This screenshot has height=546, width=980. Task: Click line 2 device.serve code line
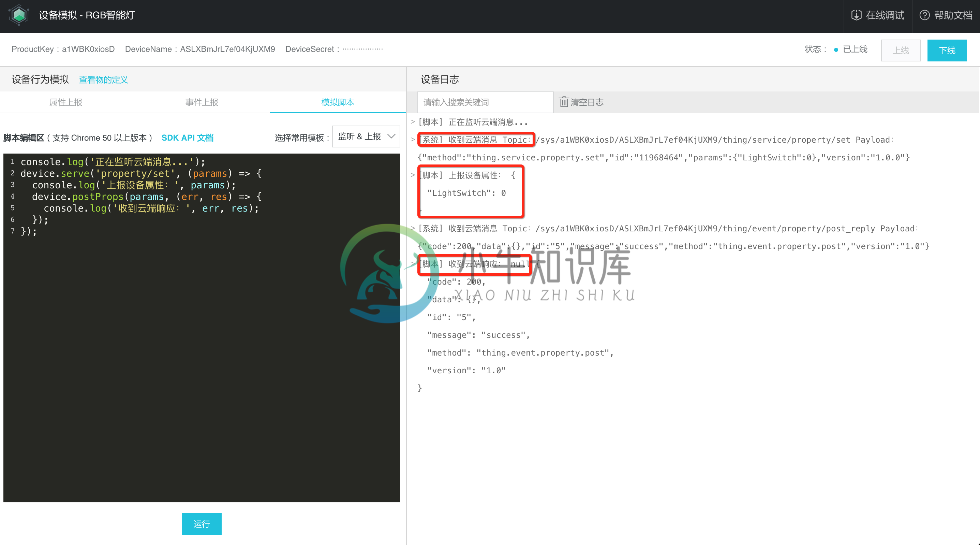141,174
